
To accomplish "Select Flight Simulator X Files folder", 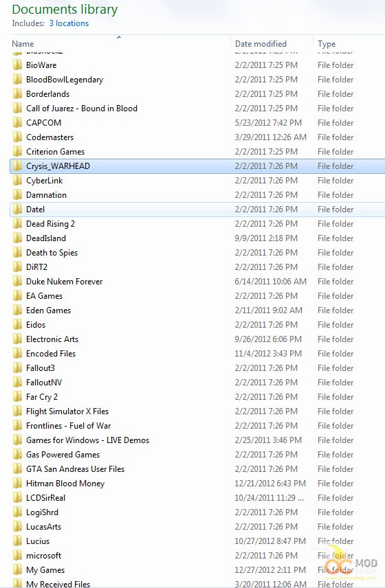I will pos(67,411).
